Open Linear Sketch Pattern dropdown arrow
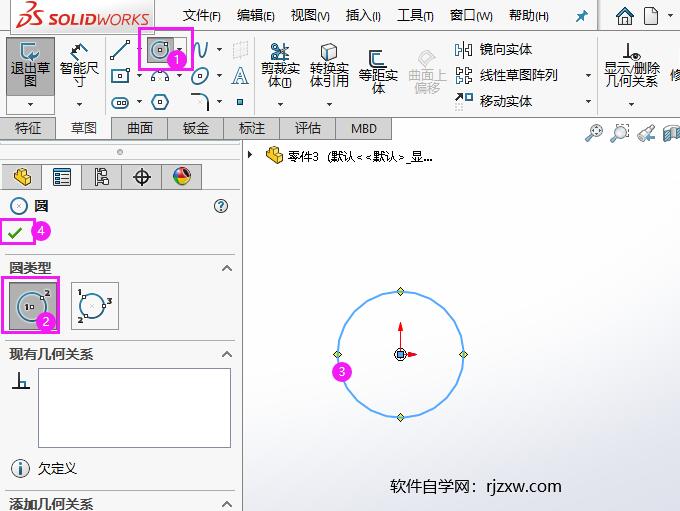 click(588, 75)
